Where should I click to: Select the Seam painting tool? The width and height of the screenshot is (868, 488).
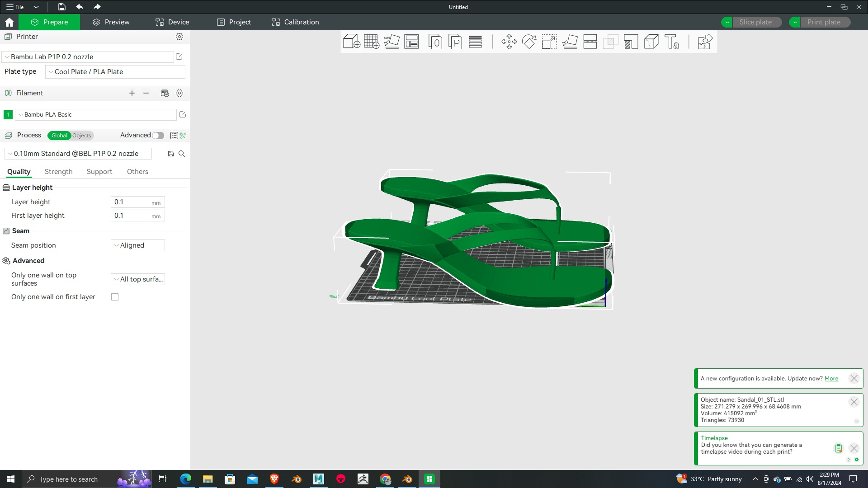(651, 42)
